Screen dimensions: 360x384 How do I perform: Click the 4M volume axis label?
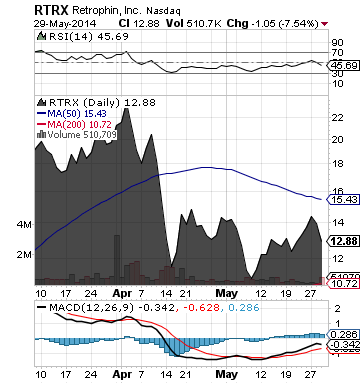pyautogui.click(x=24, y=225)
